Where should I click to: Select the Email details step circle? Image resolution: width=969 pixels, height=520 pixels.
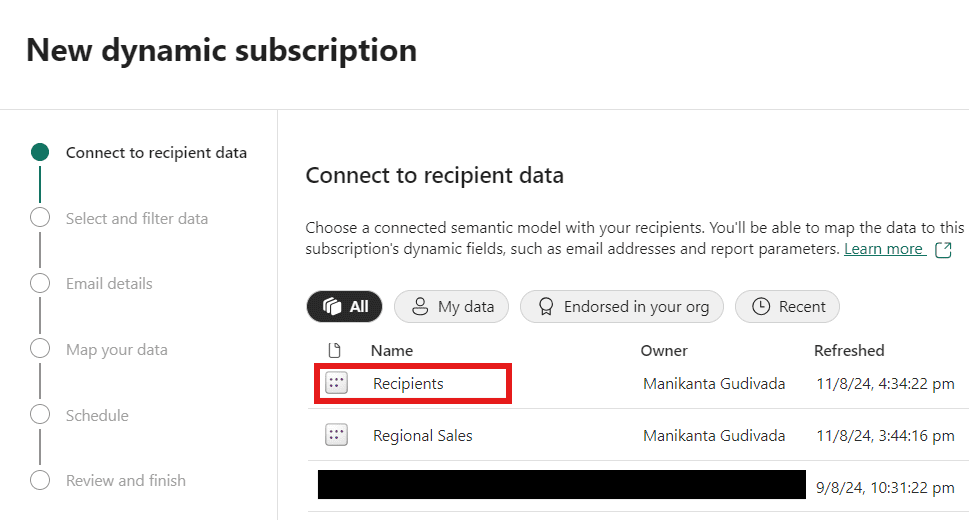click(x=40, y=283)
